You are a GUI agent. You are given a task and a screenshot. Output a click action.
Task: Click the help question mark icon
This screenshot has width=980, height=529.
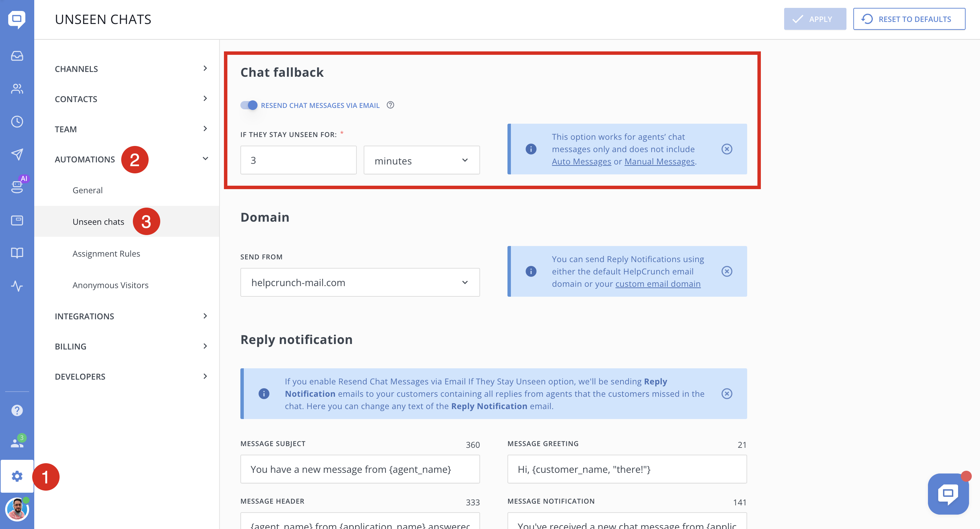pos(17,410)
